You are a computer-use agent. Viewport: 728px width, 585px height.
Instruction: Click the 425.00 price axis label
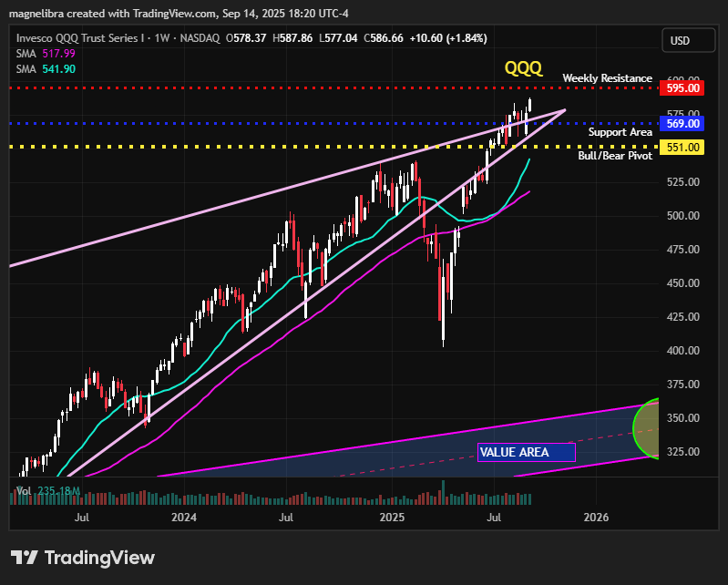[683, 317]
